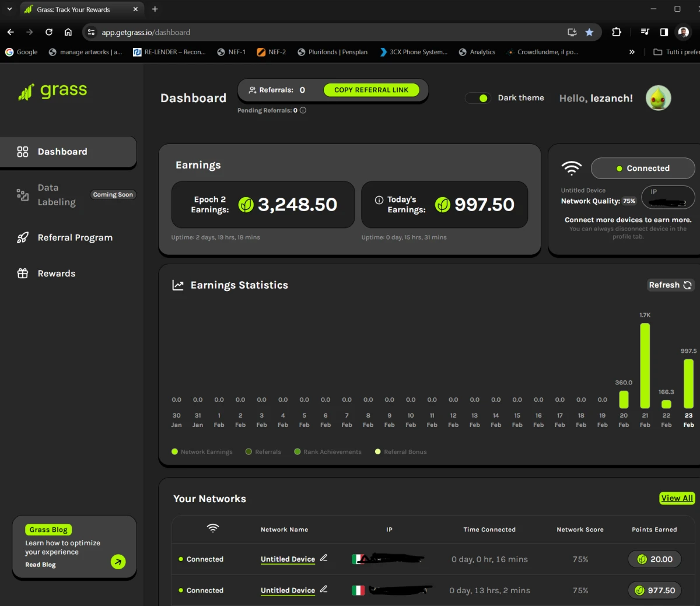Screen dimensions: 700x606
Task: Toggle Network Earnings legend in chart
Action: [x=202, y=452]
